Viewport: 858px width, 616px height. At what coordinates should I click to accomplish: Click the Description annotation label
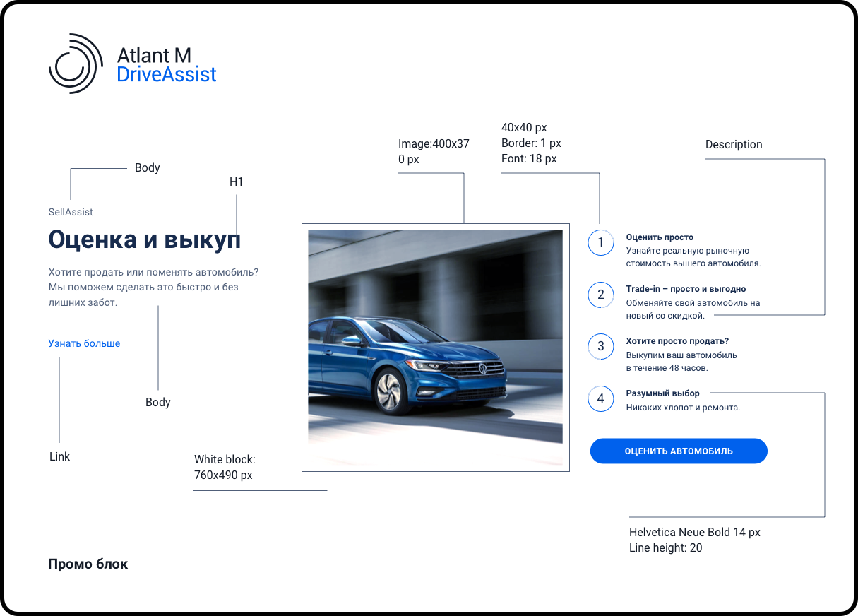734,144
